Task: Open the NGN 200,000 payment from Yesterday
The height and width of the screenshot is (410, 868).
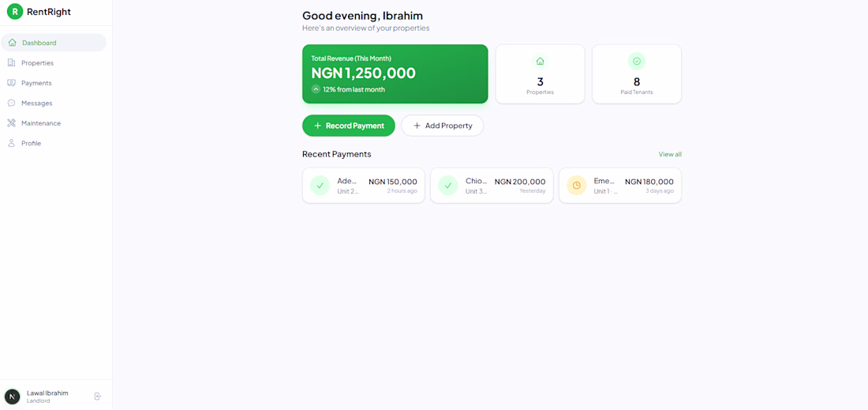Action: click(492, 186)
